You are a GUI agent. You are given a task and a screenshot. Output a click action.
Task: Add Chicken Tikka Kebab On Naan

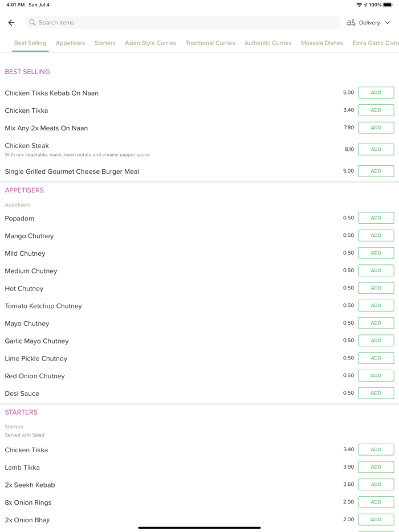point(376,93)
